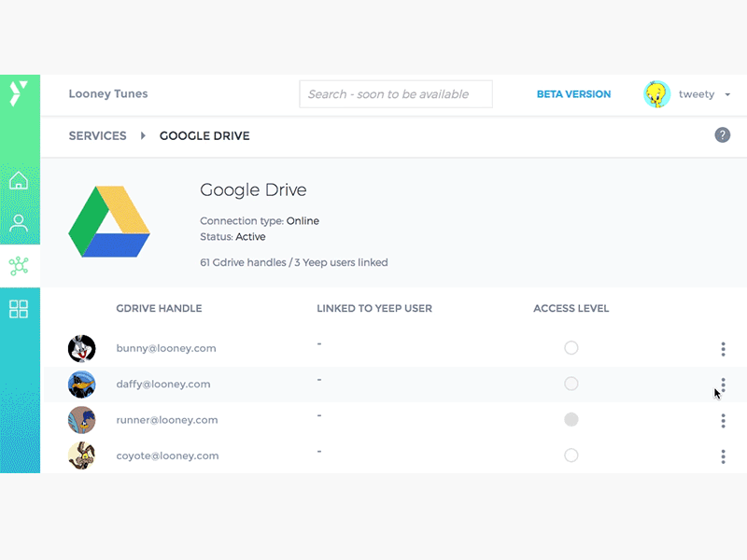Click Daffy Duck avatar for daffy@looney.com
The width and height of the screenshot is (747, 560).
click(x=81, y=385)
